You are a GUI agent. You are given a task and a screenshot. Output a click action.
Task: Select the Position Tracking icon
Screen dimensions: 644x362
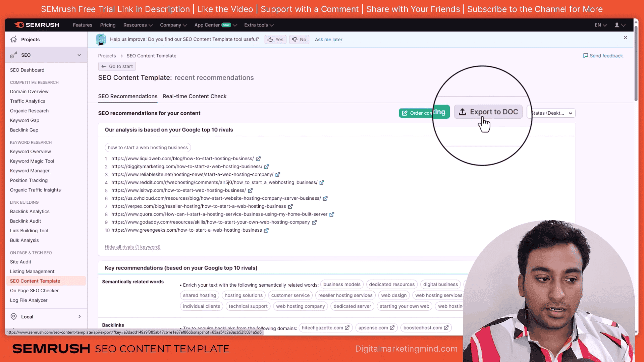coord(28,180)
